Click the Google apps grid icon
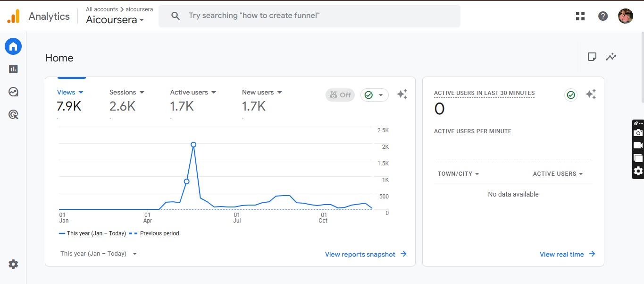The width and height of the screenshot is (644, 284). [580, 16]
